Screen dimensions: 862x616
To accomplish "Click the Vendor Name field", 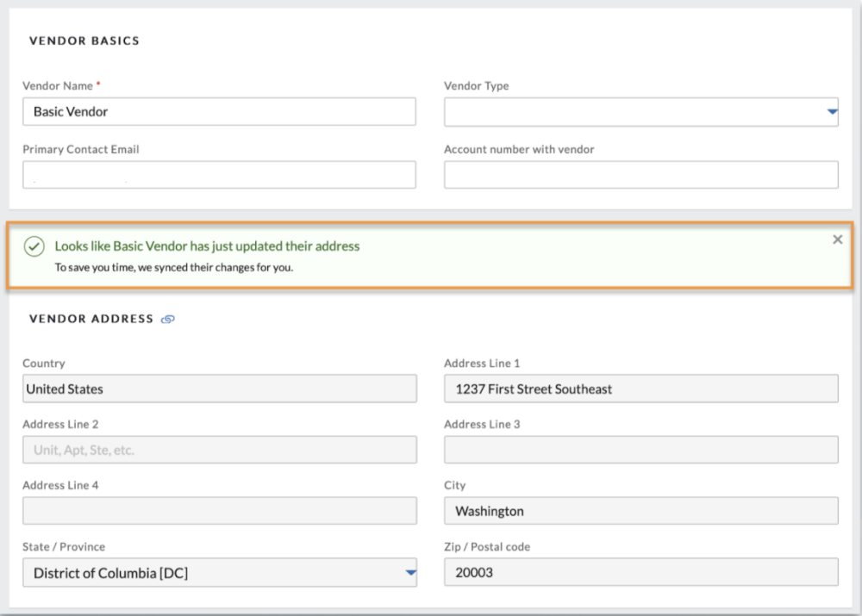I will [219, 112].
